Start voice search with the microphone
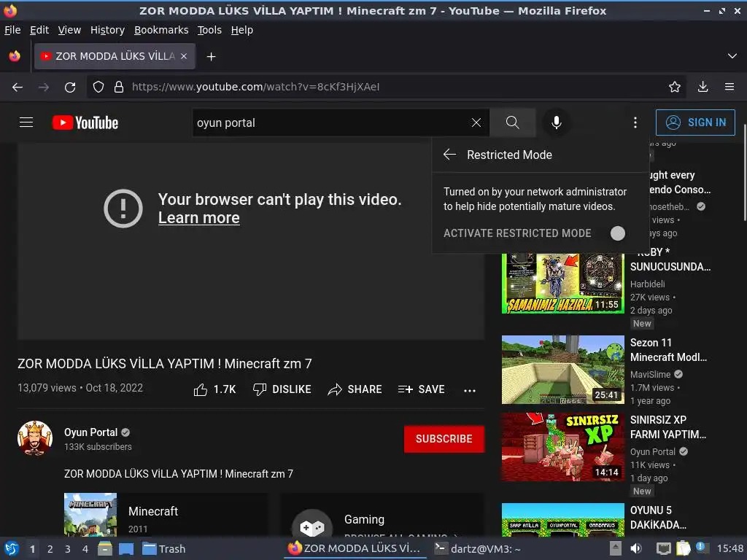 tap(556, 122)
